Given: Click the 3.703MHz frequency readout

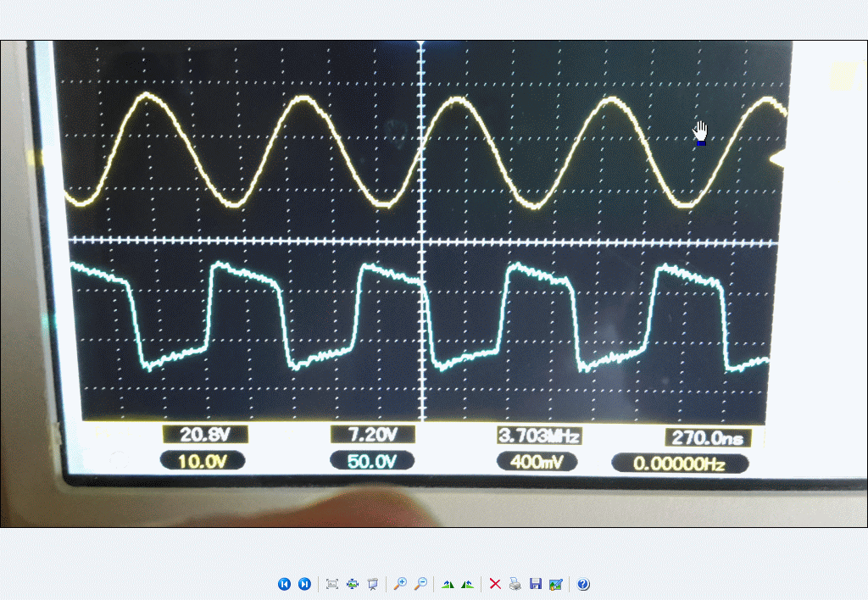Looking at the screenshot, I should [x=539, y=436].
